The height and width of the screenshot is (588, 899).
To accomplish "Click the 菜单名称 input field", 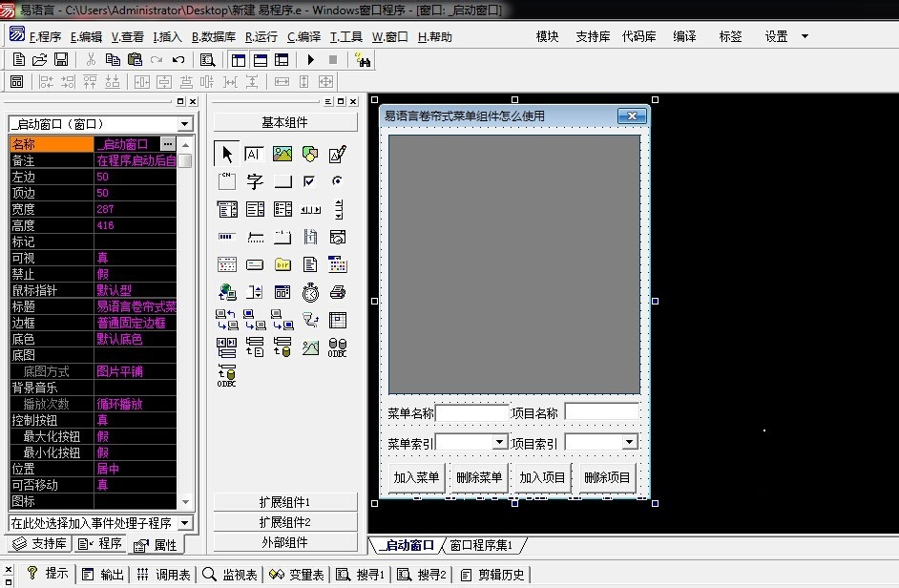I will click(472, 412).
